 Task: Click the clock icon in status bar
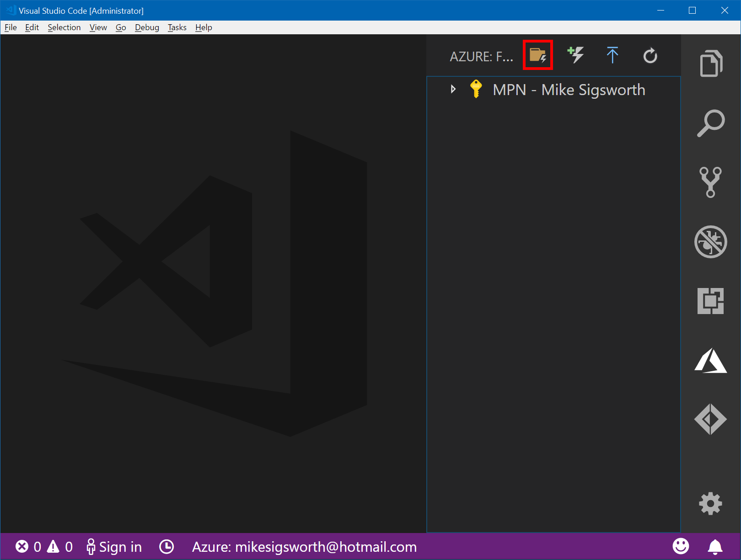coord(166,547)
